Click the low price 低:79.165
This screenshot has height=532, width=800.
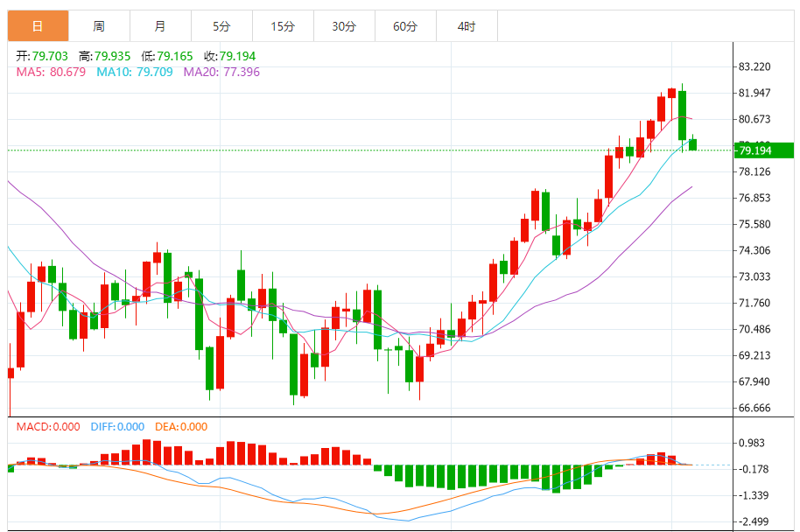[x=167, y=56]
